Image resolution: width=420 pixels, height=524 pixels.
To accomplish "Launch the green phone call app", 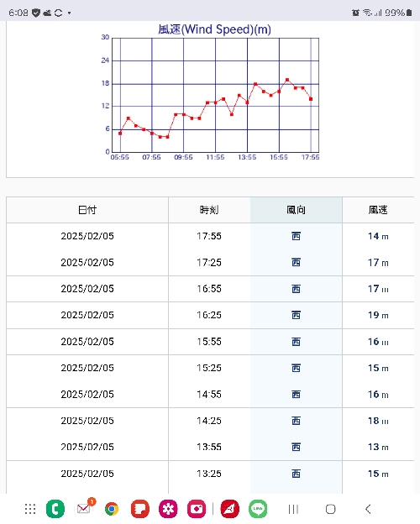I will pos(55,509).
